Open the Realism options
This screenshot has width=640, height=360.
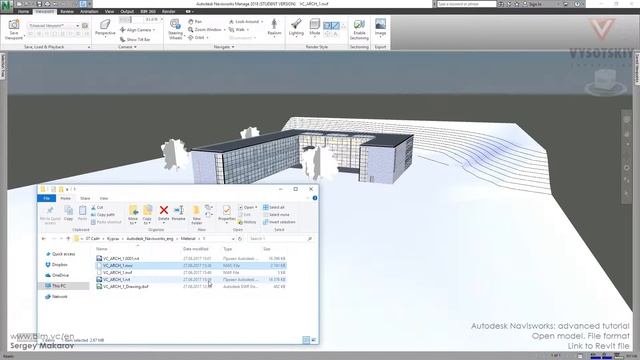274,28
